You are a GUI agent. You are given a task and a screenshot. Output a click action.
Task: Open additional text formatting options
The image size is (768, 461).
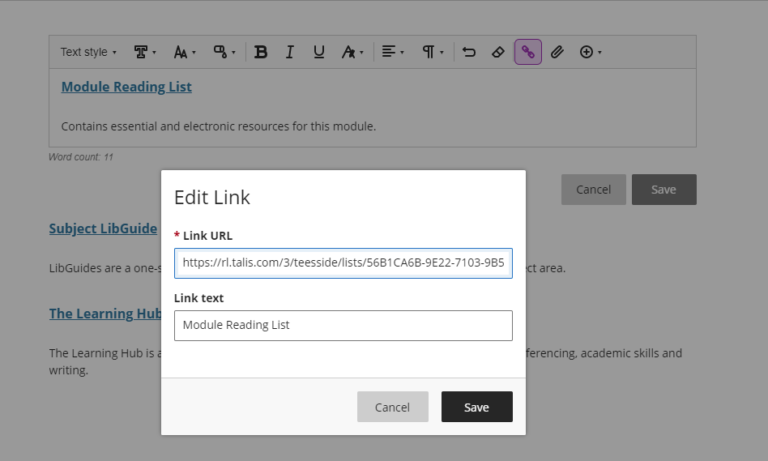coord(352,52)
